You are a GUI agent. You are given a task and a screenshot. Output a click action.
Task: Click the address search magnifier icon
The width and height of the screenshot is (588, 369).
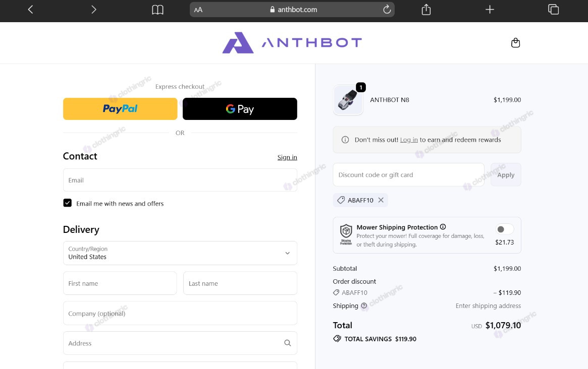288,343
